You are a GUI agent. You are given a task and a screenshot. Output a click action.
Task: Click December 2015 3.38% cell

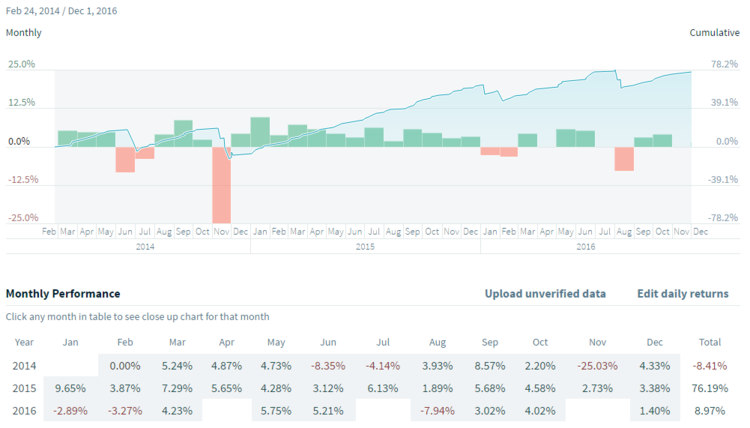(655, 388)
